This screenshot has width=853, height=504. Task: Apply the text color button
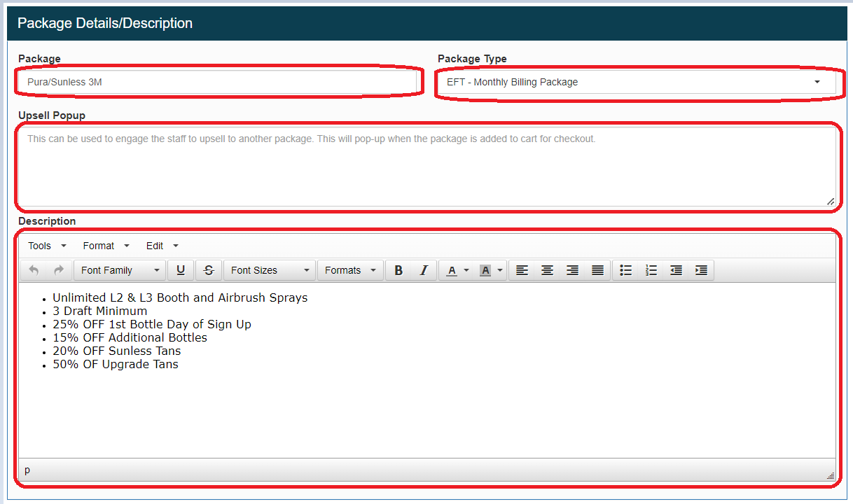pyautogui.click(x=452, y=270)
